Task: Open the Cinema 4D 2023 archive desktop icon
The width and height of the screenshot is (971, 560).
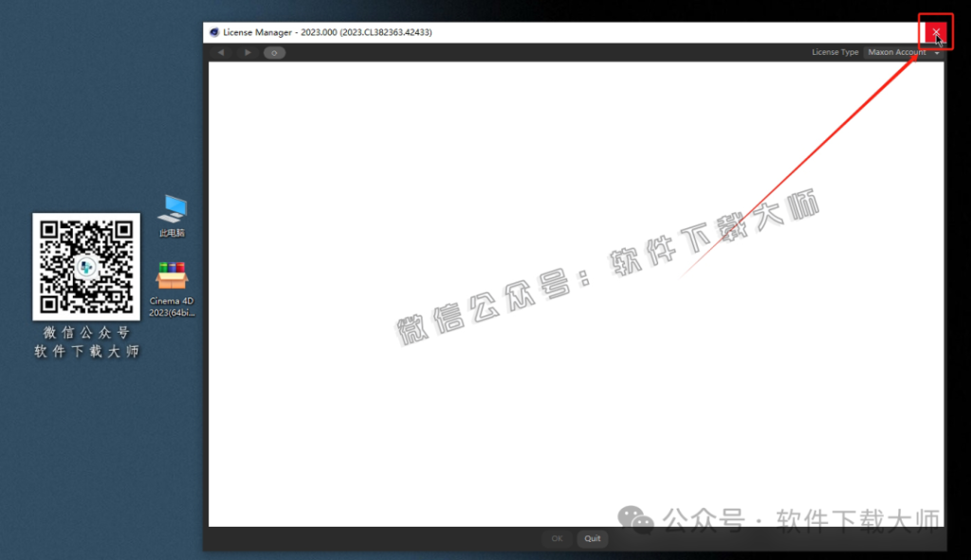Action: click(x=172, y=275)
